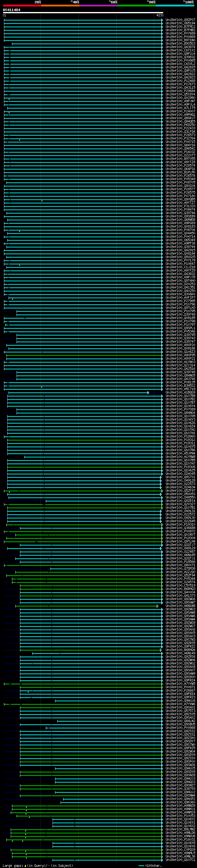Click the yellow gap triangle on the UniRef100_P32764 row

pos(19,139)
